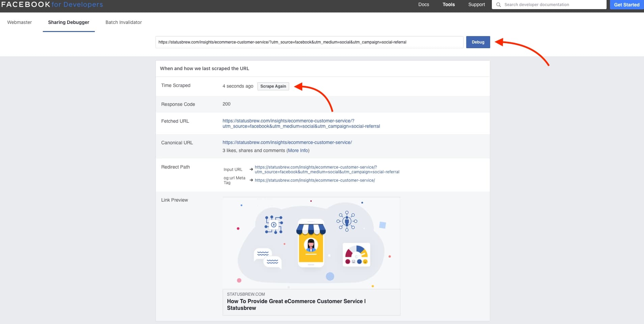This screenshot has height=324, width=644.
Task: Click the link preview thumbnail image
Action: tap(311, 243)
